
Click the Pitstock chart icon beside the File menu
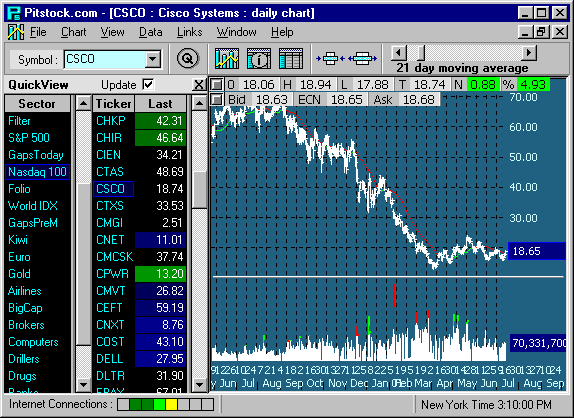tap(16, 32)
